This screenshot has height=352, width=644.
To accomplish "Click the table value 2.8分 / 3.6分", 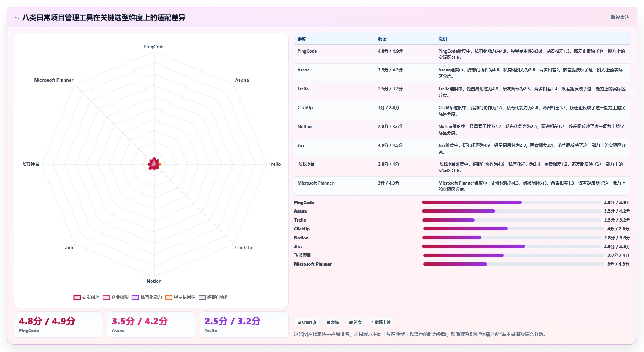I will click(x=390, y=127).
